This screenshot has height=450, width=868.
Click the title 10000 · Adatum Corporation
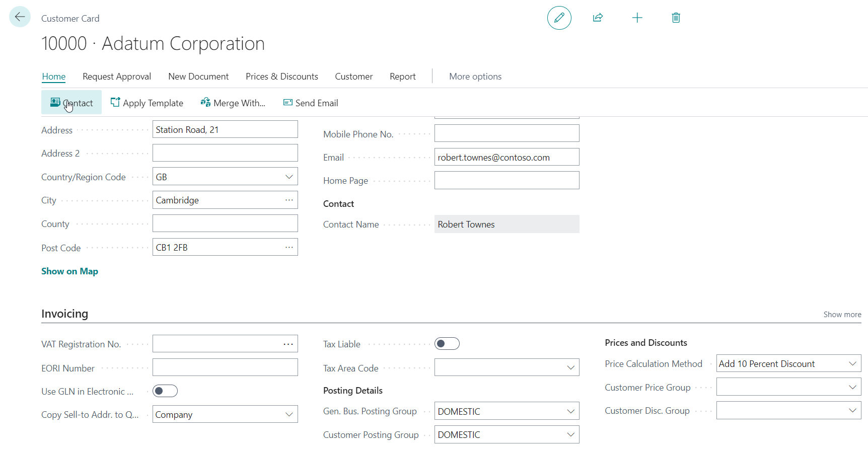coord(153,44)
